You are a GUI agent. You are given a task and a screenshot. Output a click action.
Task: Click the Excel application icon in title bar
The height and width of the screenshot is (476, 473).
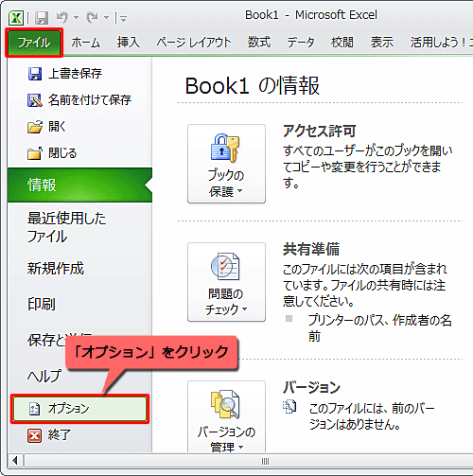pyautogui.click(x=16, y=18)
